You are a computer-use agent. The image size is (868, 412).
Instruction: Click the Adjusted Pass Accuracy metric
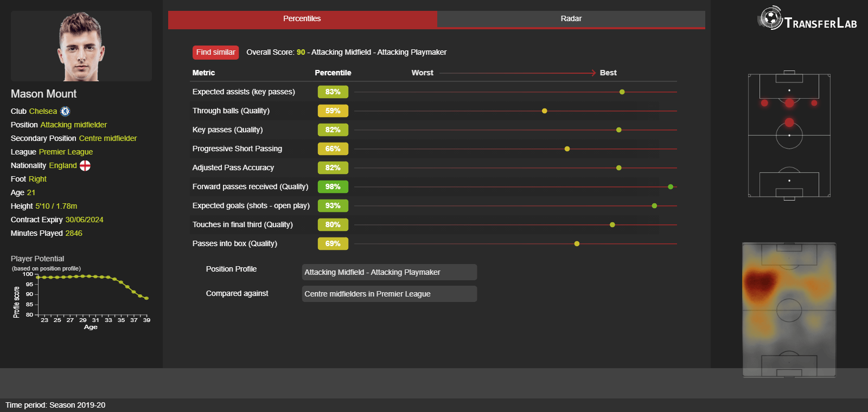(233, 168)
